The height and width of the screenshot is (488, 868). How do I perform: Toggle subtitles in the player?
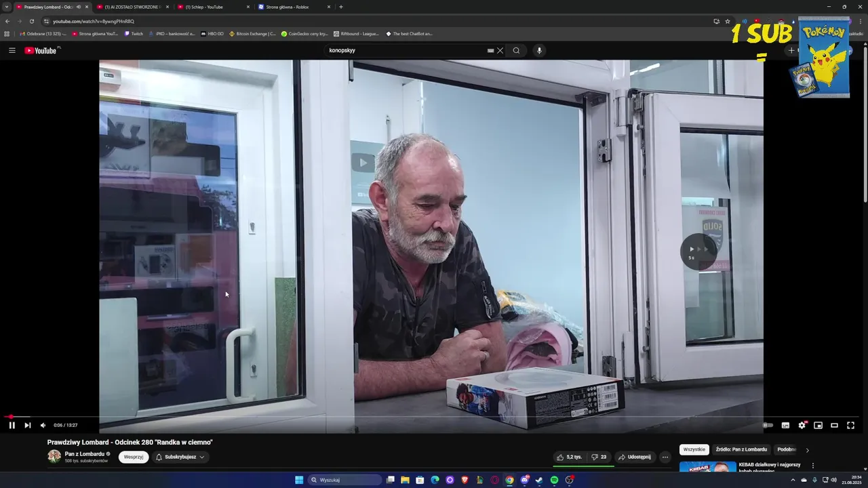point(785,426)
